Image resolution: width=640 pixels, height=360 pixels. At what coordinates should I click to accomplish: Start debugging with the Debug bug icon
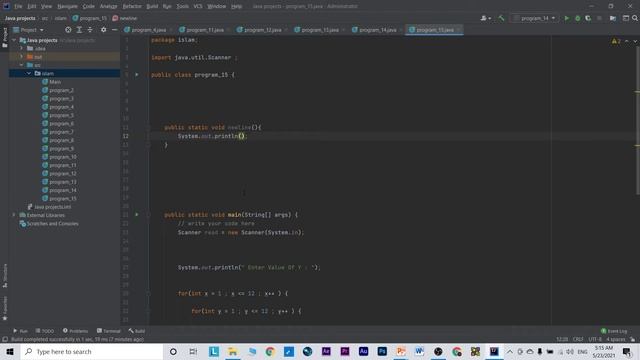578,18
